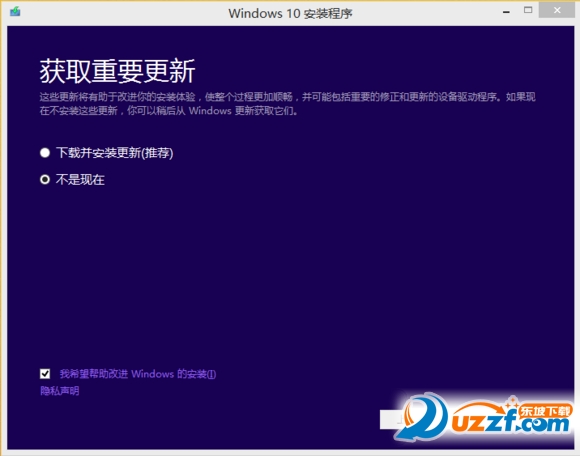The height and width of the screenshot is (456, 580).
Task: Click the Windows 10 安装程序 title text
Action: [290, 14]
